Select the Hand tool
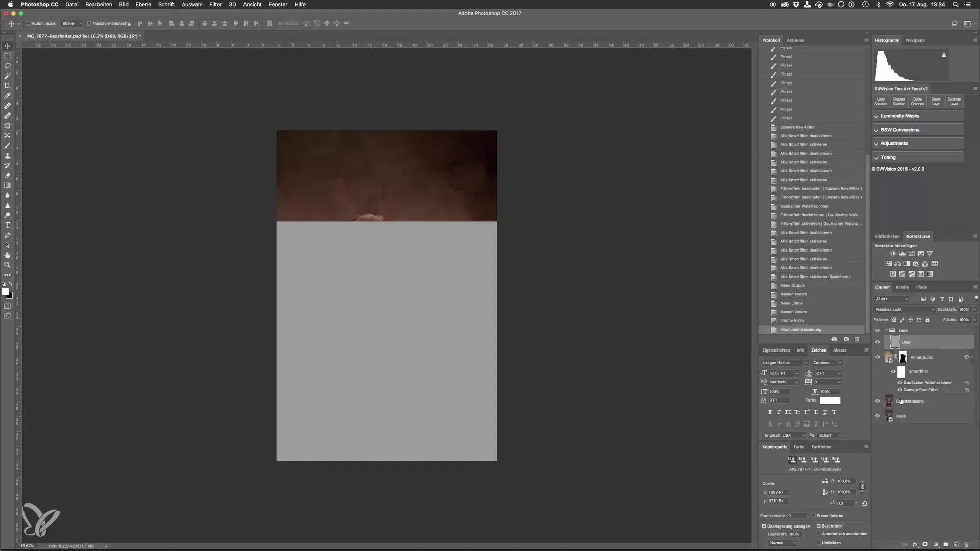 [7, 255]
